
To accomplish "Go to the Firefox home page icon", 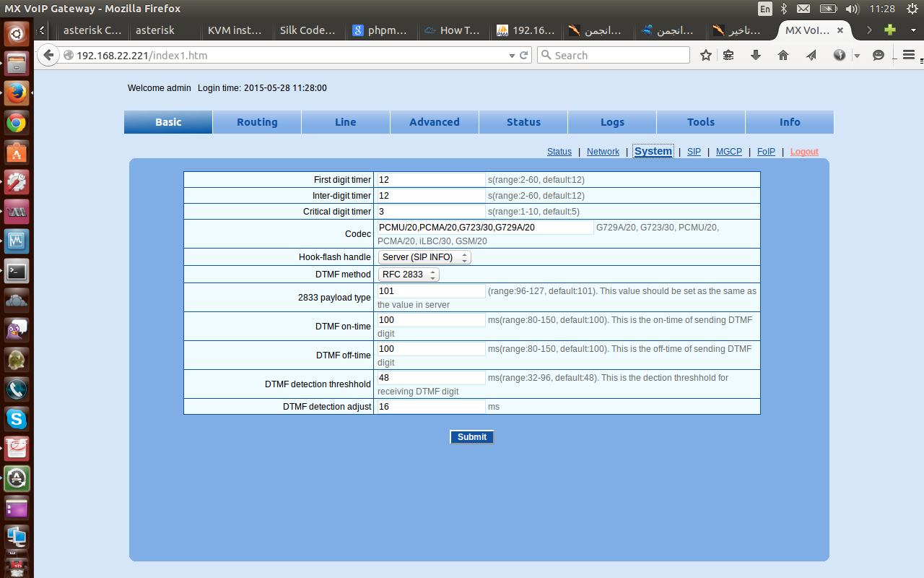I will 783,55.
